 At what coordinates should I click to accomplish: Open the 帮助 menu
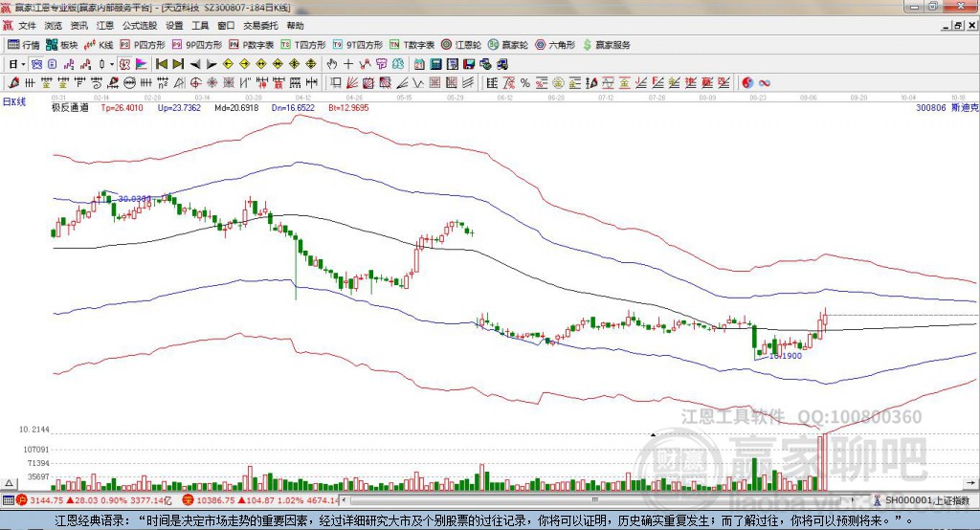(295, 26)
